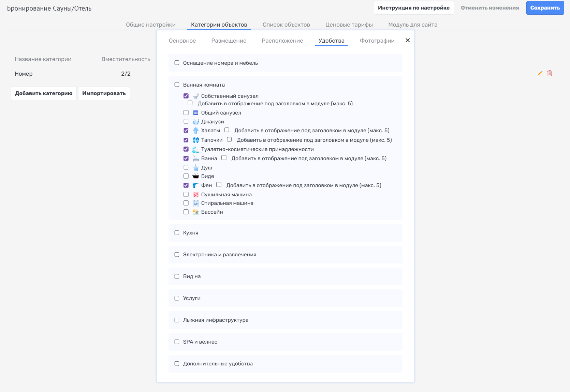Enable header display option next to Ванна
The width and height of the screenshot is (570, 392).
pyautogui.click(x=224, y=158)
